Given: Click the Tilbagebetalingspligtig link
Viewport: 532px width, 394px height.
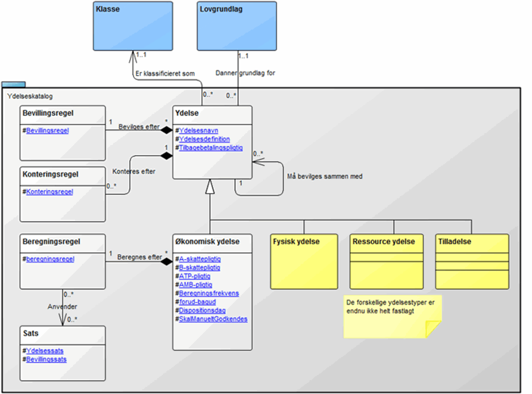Looking at the screenshot, I should pos(211,148).
